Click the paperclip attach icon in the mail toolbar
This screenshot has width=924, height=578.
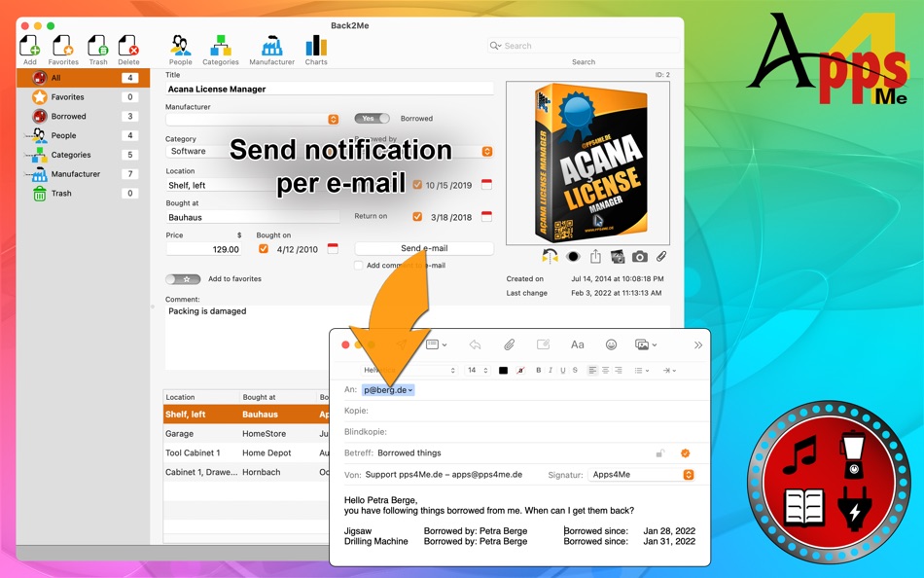(x=509, y=345)
